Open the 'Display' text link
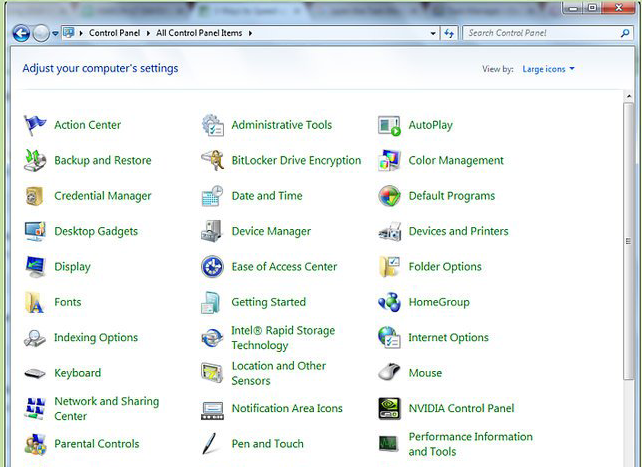This screenshot has width=642, height=467. tap(72, 267)
